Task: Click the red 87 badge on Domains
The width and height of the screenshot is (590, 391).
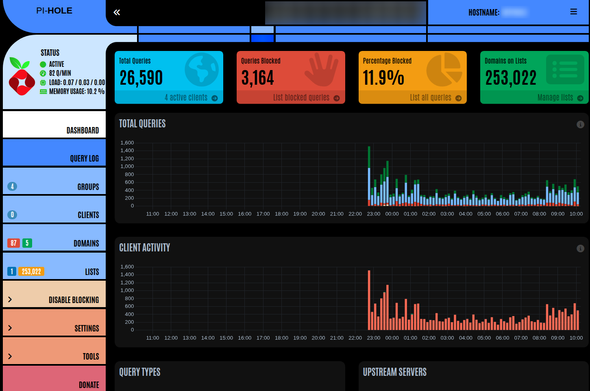Action: [x=14, y=243]
